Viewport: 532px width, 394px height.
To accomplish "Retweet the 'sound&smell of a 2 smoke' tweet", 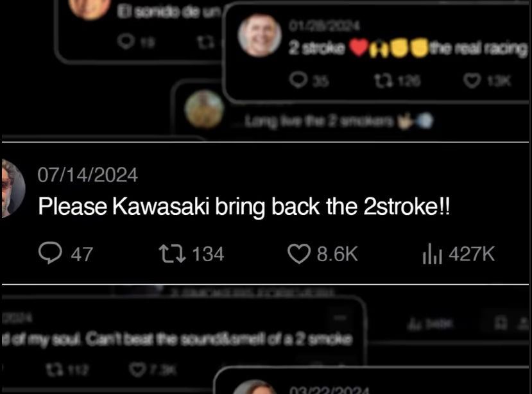I will pos(54,370).
